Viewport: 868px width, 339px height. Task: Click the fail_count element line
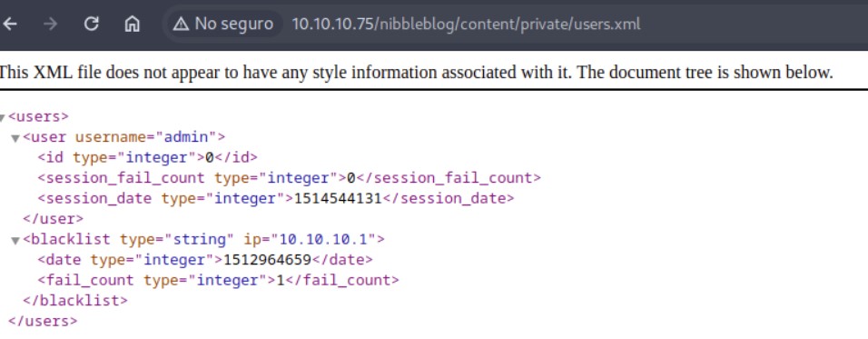(x=218, y=280)
